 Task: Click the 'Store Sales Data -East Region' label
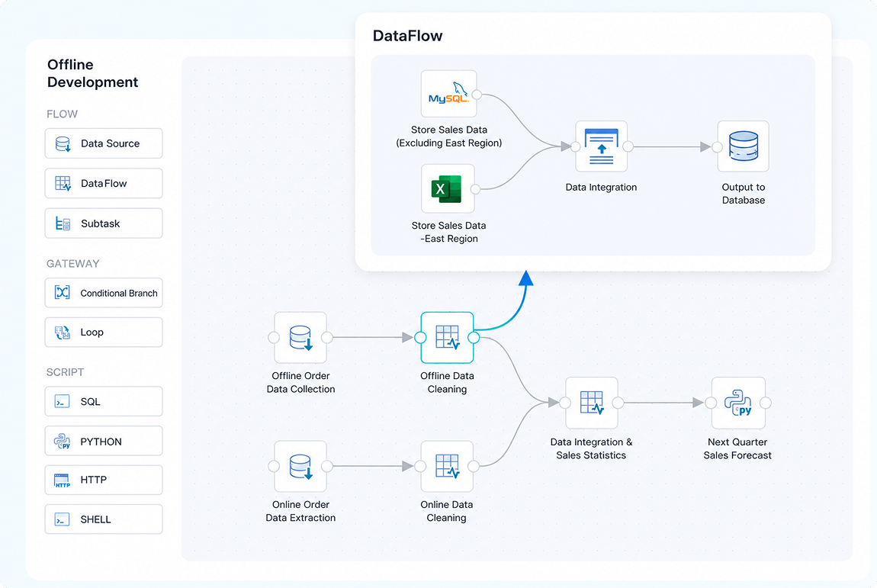[x=448, y=232]
